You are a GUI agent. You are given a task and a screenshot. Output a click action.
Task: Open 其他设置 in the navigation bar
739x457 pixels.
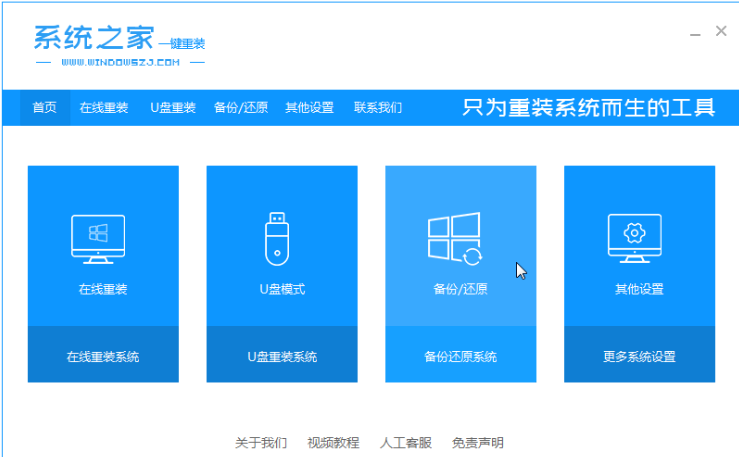(309, 108)
